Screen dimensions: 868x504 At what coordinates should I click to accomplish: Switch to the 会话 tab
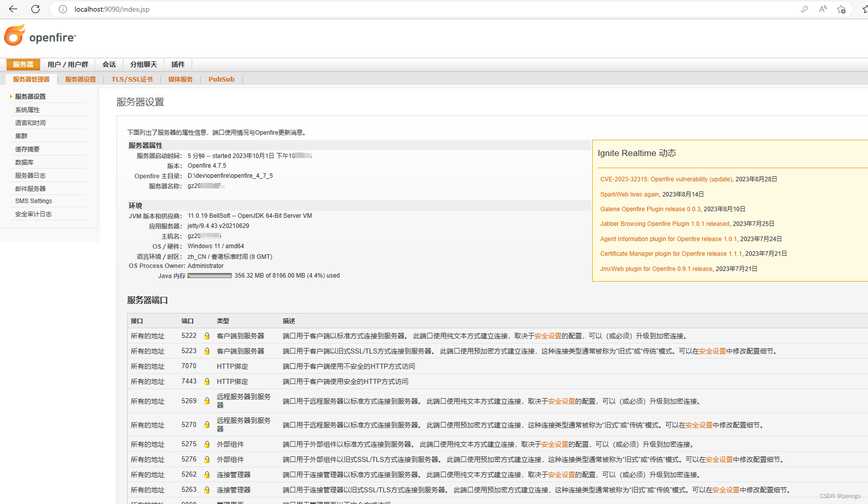pos(109,64)
